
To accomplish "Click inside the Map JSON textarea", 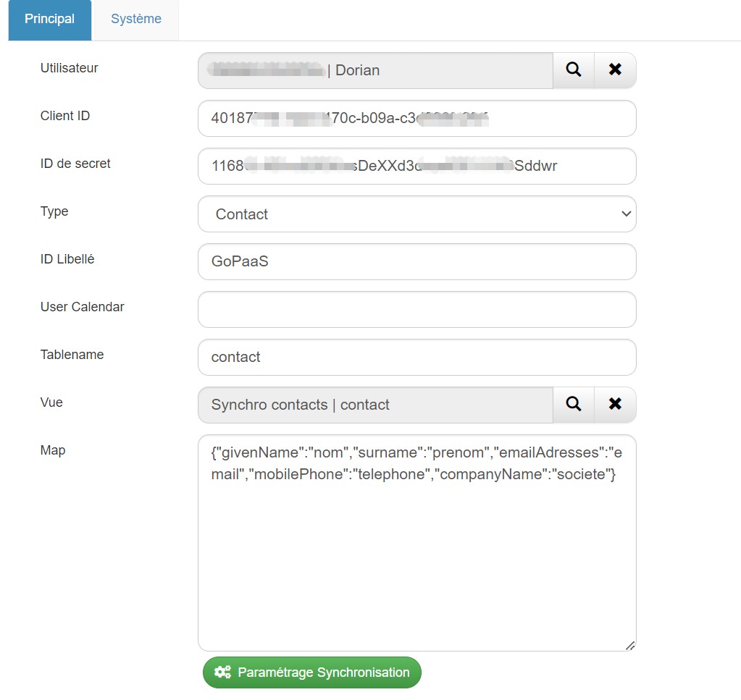I will tap(416, 543).
